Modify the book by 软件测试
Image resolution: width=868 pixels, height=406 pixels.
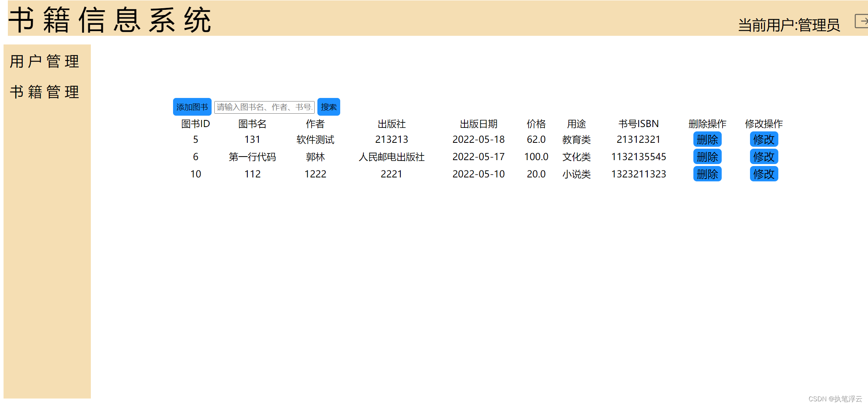[x=764, y=139]
